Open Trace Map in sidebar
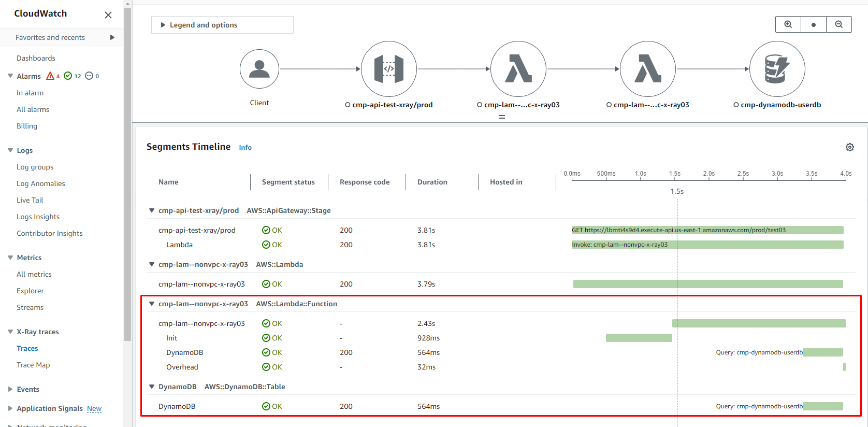Image resolution: width=868 pixels, height=427 pixels. (x=33, y=365)
